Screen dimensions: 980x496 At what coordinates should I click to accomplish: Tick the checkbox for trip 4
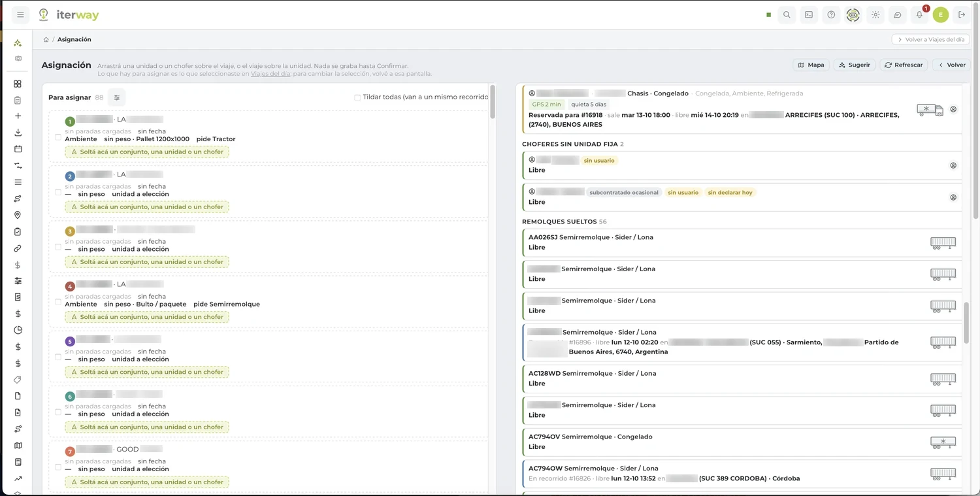click(x=58, y=302)
